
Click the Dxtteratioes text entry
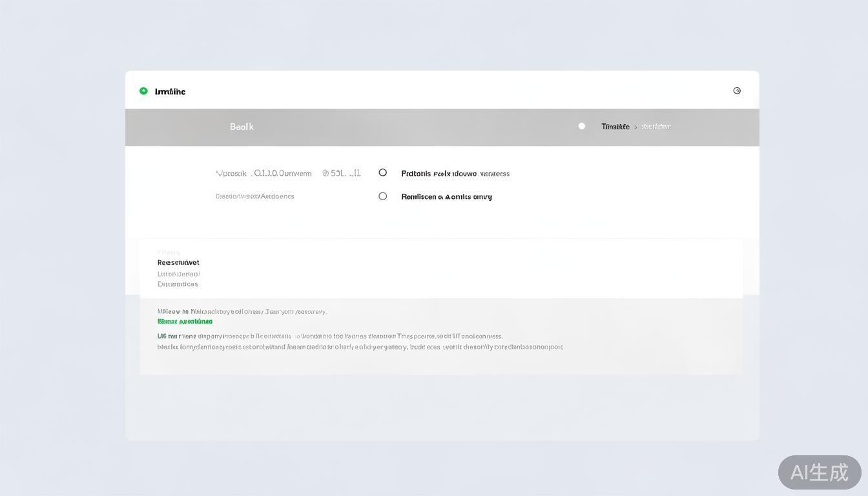tap(178, 284)
